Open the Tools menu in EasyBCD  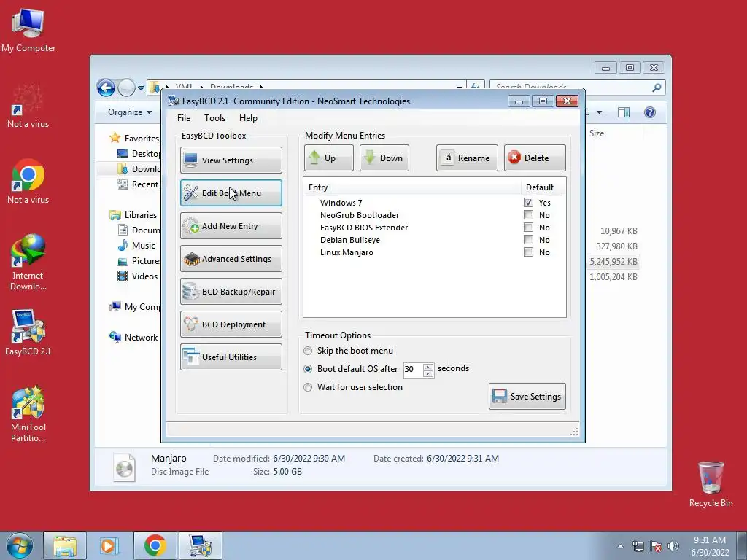point(215,118)
